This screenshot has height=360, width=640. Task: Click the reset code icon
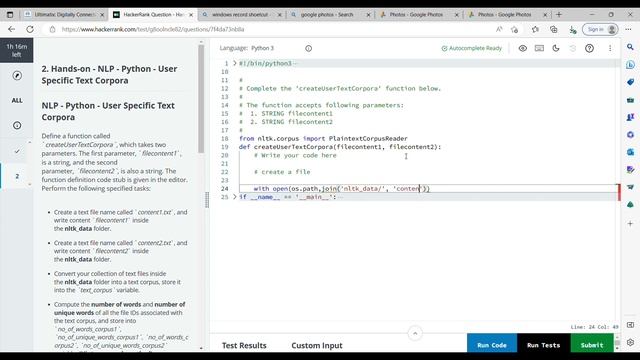[x=573, y=48]
